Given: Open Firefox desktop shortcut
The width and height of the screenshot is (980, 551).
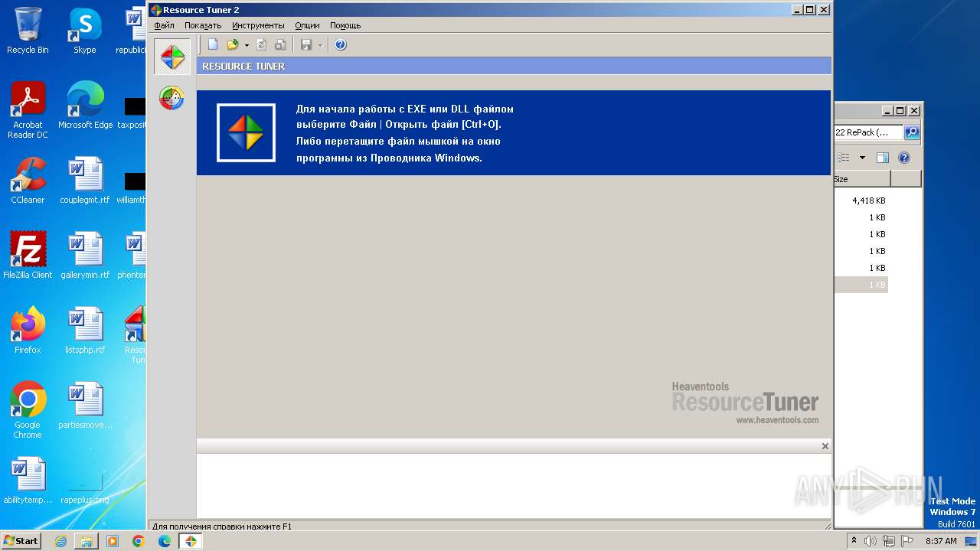Looking at the screenshot, I should coord(28,331).
